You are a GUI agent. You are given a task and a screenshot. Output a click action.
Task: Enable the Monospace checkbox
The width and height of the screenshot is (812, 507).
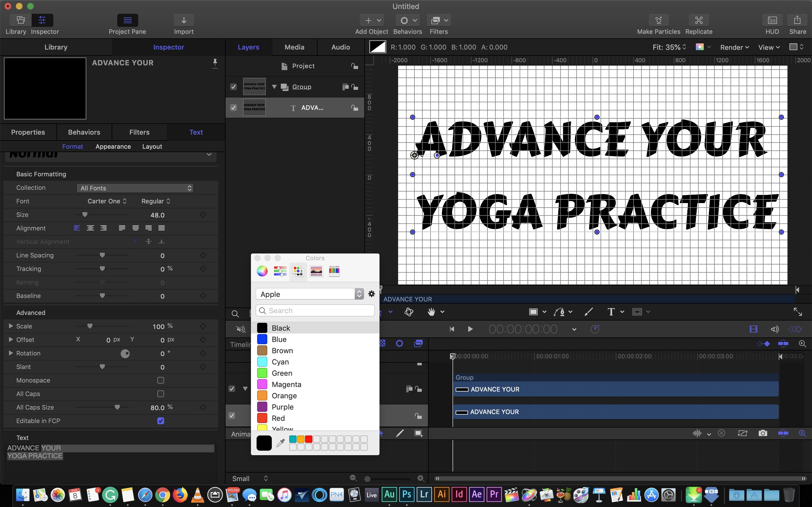pos(161,380)
